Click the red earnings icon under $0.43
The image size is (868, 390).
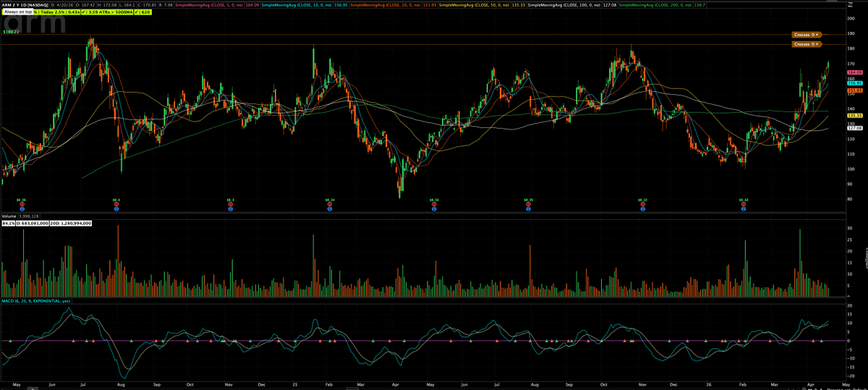pos(744,204)
